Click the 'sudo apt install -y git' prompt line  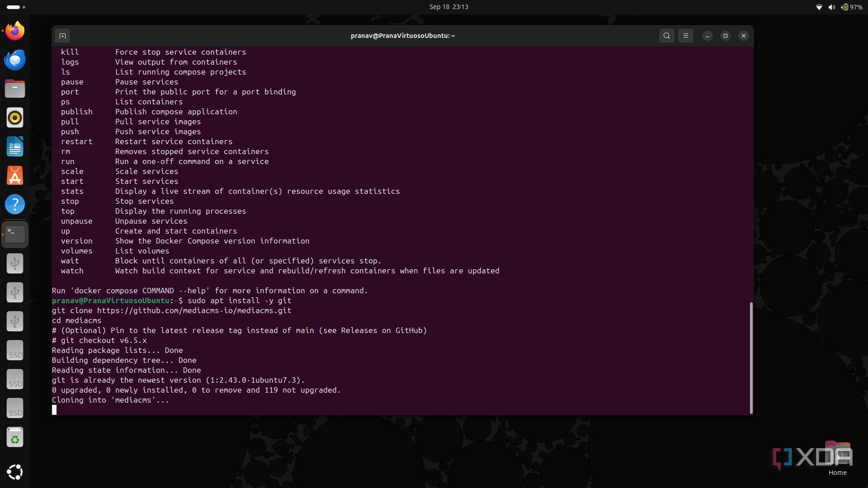tap(171, 300)
